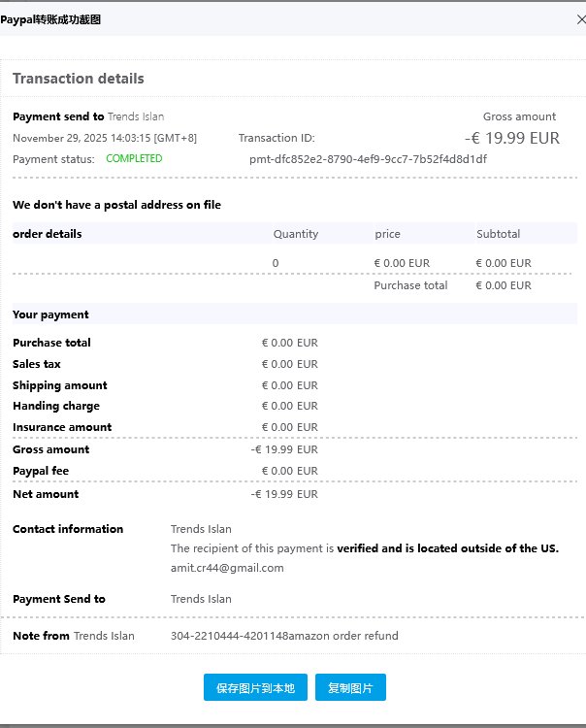The width and height of the screenshot is (586, 728).
Task: Click the 保存图片到本地 button
Action: [255, 687]
